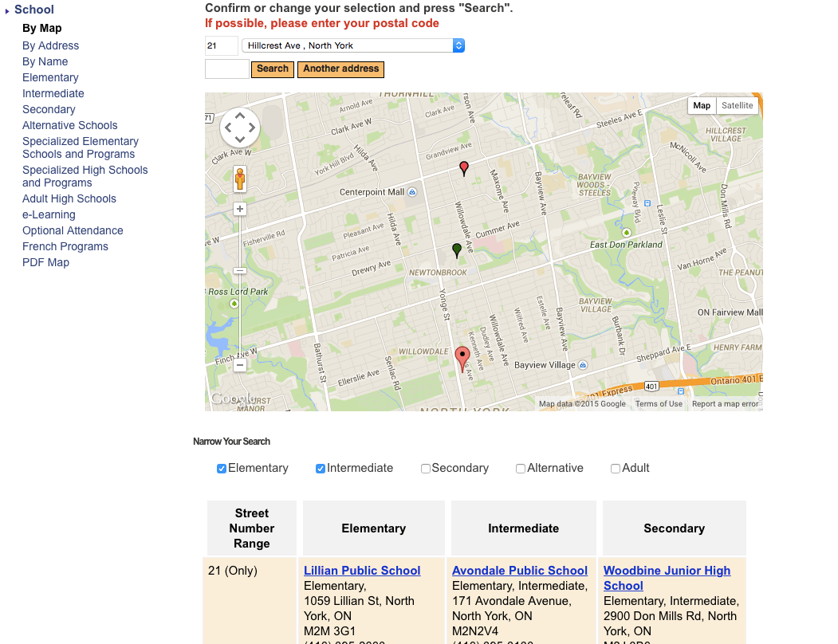Open e-Learning link

click(49, 215)
